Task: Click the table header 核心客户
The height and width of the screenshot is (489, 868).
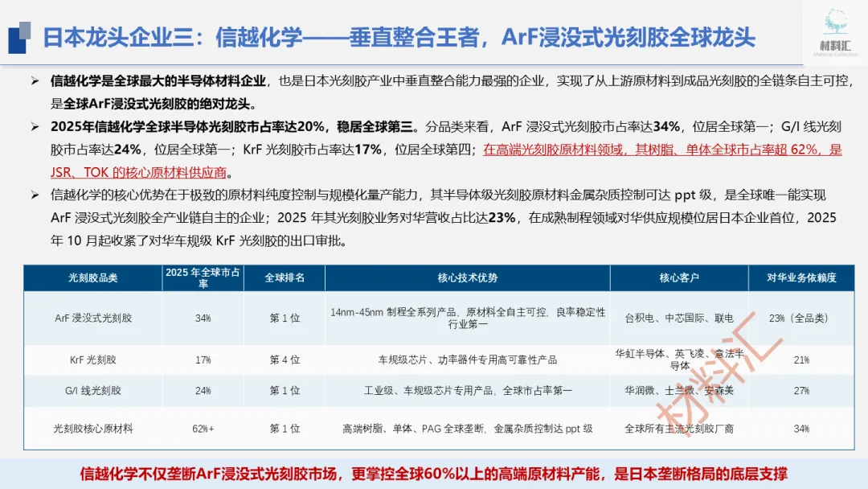Action: coord(679,277)
